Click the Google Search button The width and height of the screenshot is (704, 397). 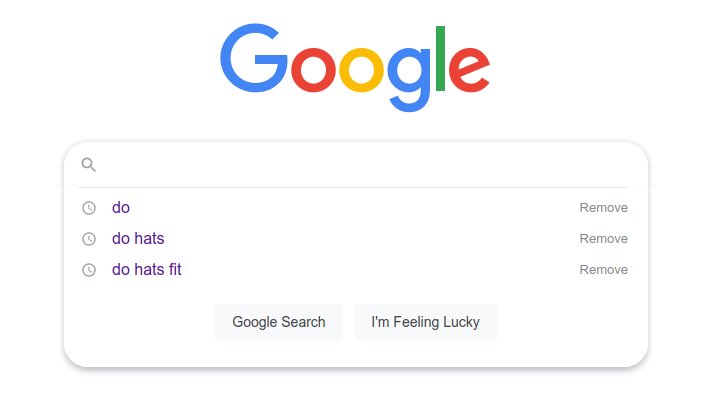click(279, 322)
